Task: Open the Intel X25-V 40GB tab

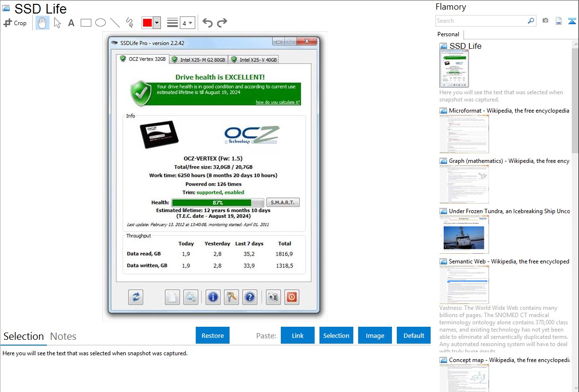Action: (253, 59)
